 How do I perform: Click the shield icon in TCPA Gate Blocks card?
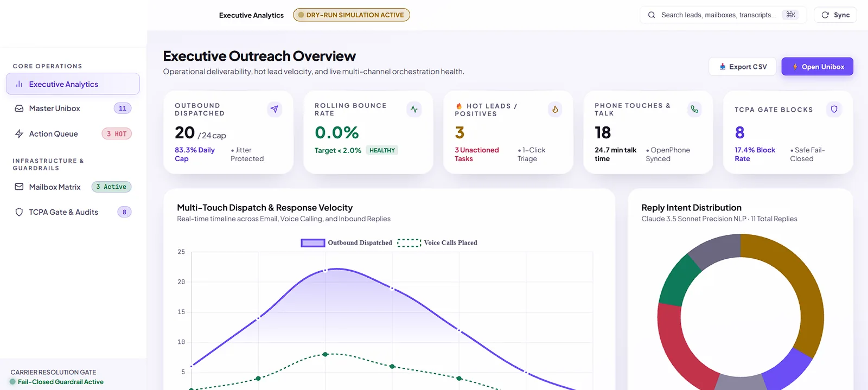click(x=834, y=109)
